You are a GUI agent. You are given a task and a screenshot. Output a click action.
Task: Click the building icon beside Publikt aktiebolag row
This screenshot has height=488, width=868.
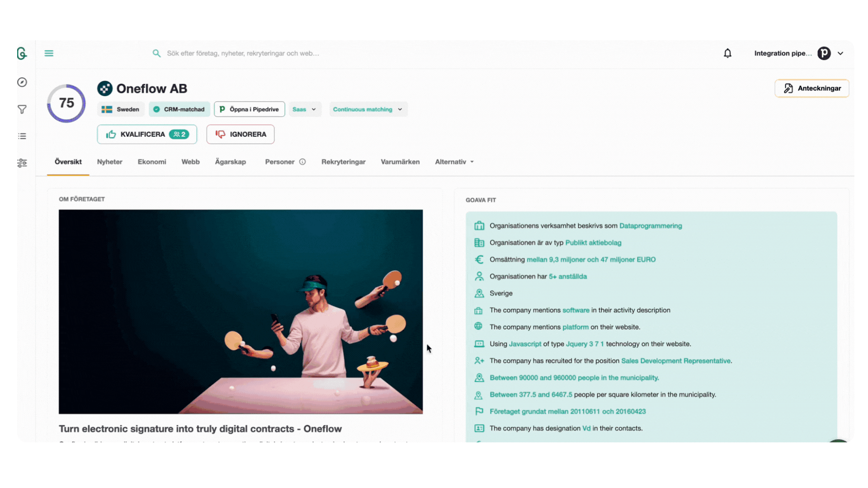(x=479, y=243)
